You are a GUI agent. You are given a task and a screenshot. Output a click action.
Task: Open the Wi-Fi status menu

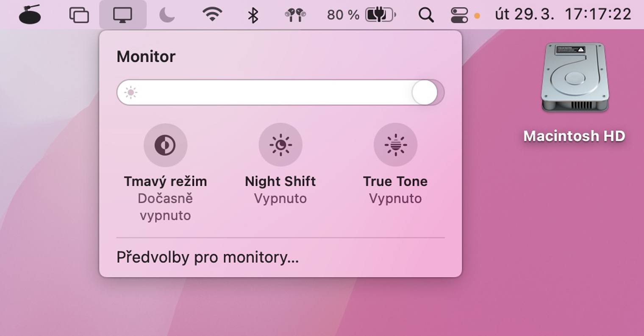tap(212, 15)
